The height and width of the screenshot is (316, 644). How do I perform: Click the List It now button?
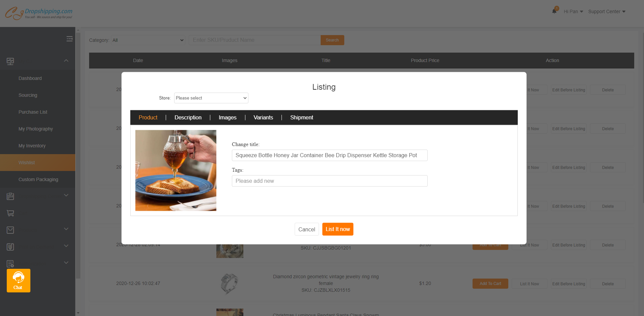(338, 229)
